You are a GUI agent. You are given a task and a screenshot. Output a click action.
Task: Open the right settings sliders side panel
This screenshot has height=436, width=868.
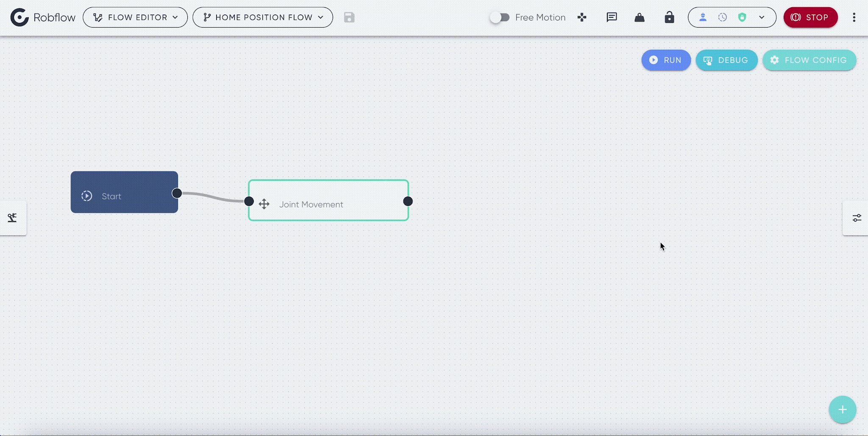[x=856, y=218]
